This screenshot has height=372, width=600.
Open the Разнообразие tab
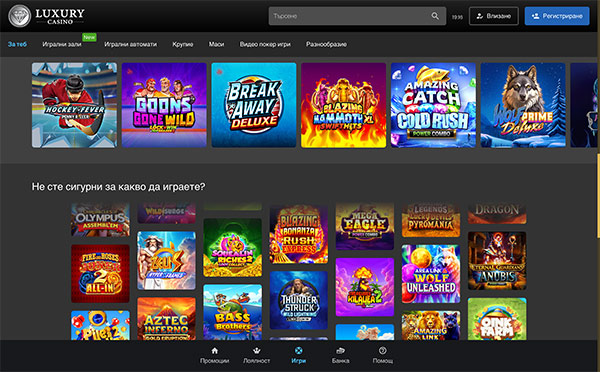[326, 44]
